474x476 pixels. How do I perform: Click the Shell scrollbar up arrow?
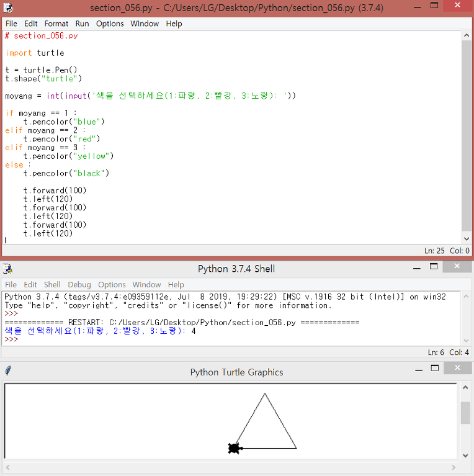pyautogui.click(x=467, y=296)
